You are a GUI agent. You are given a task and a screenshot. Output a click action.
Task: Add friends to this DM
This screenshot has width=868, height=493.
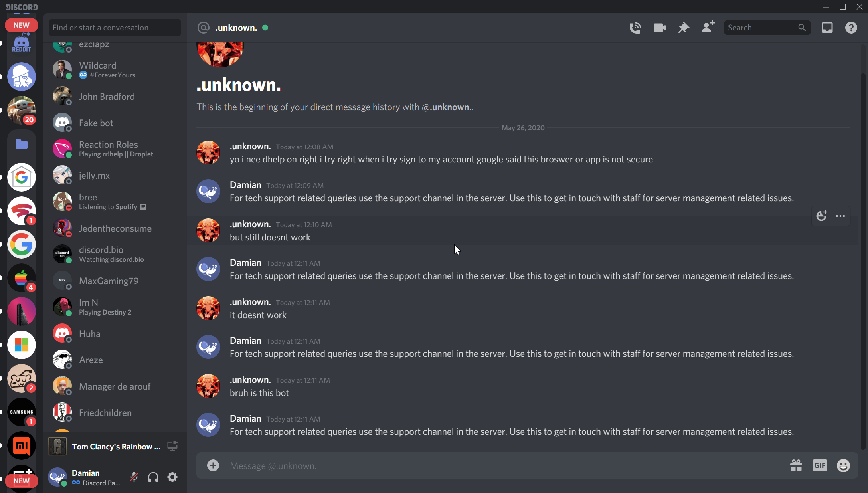[x=708, y=28]
